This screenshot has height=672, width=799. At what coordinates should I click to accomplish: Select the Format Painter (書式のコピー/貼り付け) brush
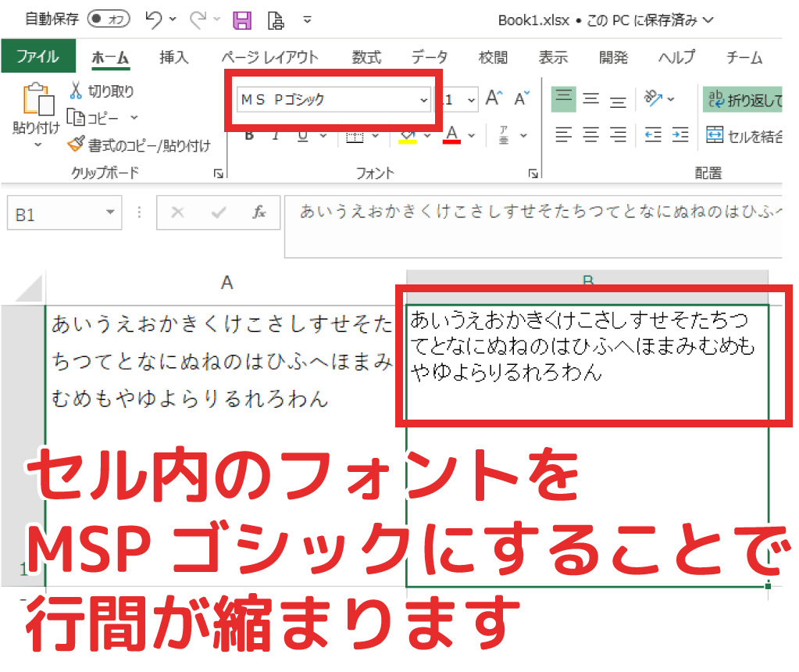click(x=76, y=145)
